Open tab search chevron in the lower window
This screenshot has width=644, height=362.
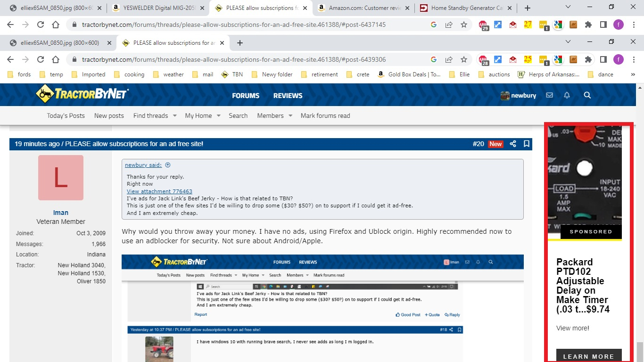click(568, 41)
